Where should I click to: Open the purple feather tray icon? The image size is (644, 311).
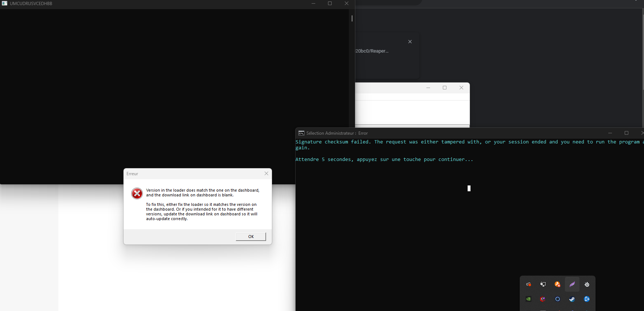572,284
